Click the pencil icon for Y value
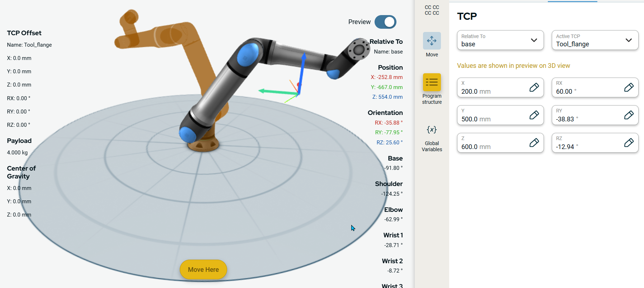The image size is (644, 288). click(x=534, y=115)
